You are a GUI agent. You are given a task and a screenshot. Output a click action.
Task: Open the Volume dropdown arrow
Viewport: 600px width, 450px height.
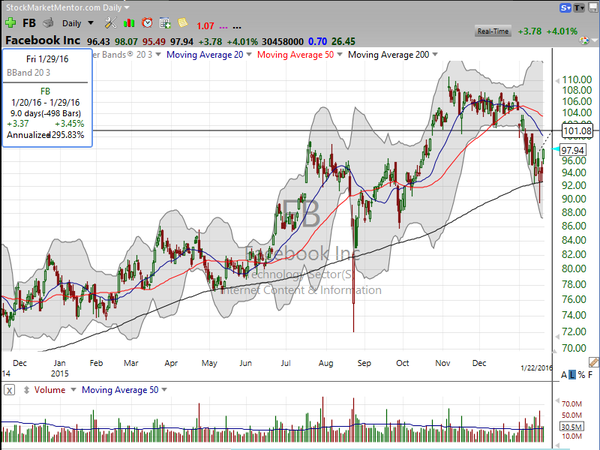point(73,390)
